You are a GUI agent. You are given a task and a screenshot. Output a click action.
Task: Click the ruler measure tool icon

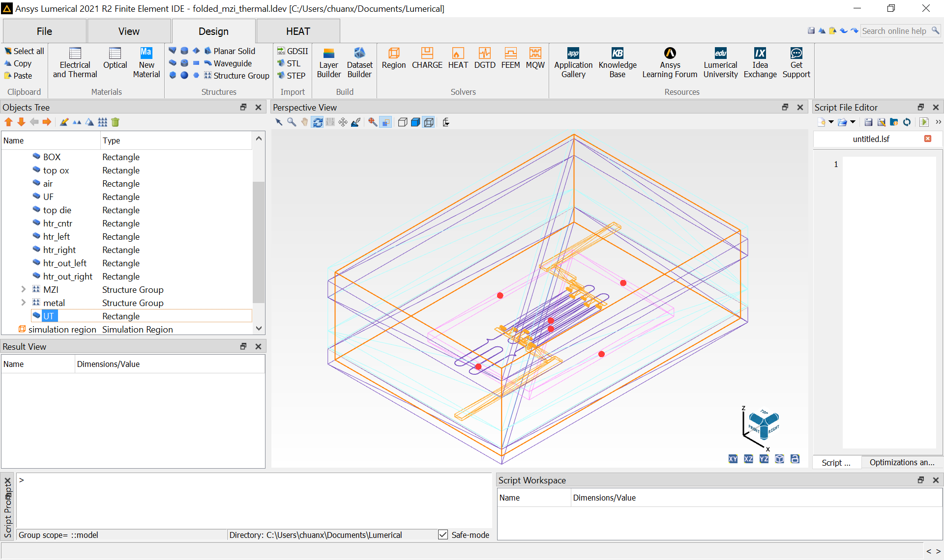click(330, 122)
